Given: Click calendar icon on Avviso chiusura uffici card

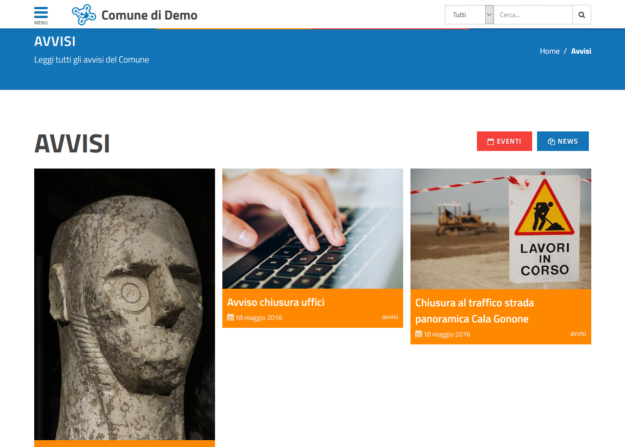Looking at the screenshot, I should (230, 317).
